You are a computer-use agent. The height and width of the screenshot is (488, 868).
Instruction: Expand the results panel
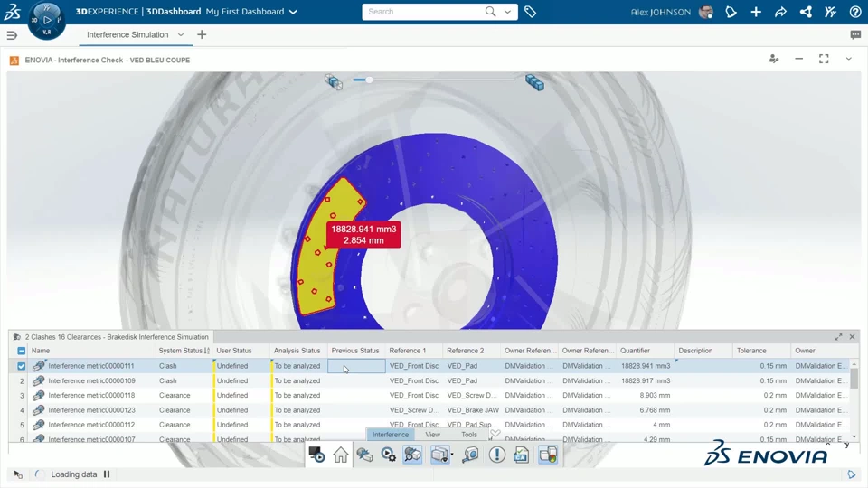tap(839, 336)
